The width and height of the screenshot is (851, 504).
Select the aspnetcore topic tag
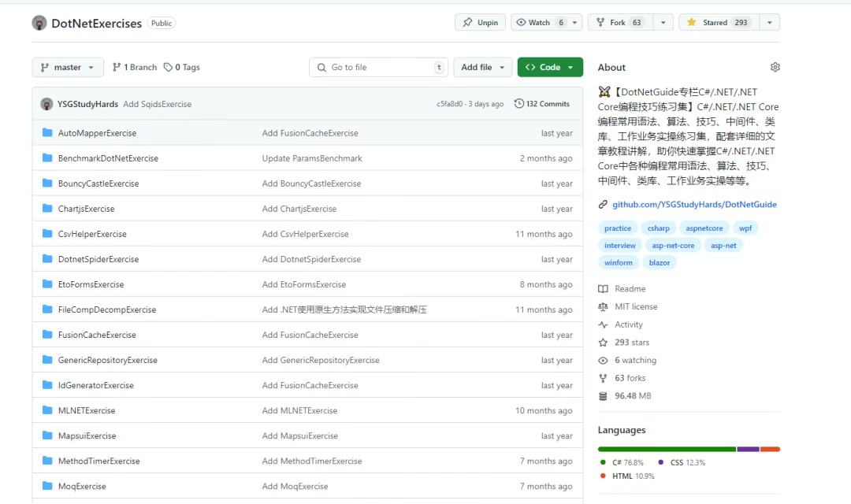click(x=704, y=228)
